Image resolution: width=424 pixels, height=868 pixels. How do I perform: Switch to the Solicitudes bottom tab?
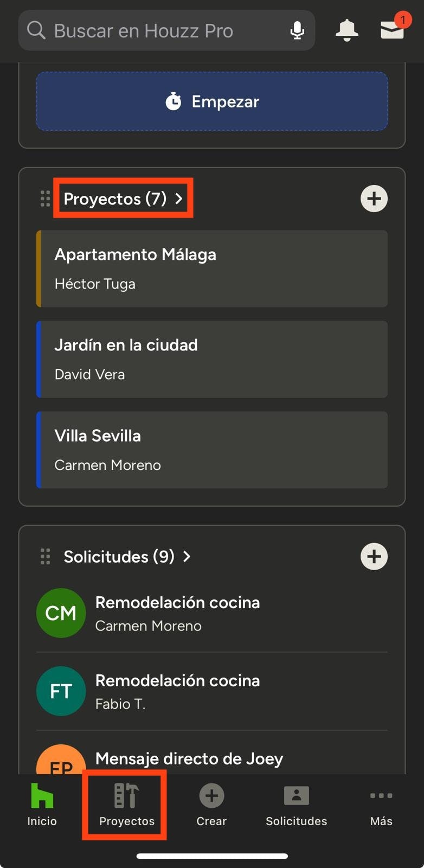click(296, 806)
